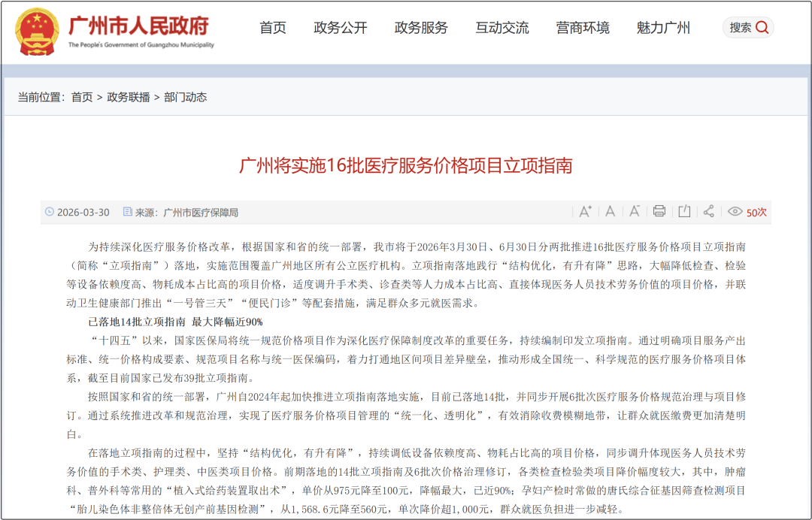This screenshot has width=812, height=520.
Task: Increase the article font size (A+)
Action: pos(585,212)
